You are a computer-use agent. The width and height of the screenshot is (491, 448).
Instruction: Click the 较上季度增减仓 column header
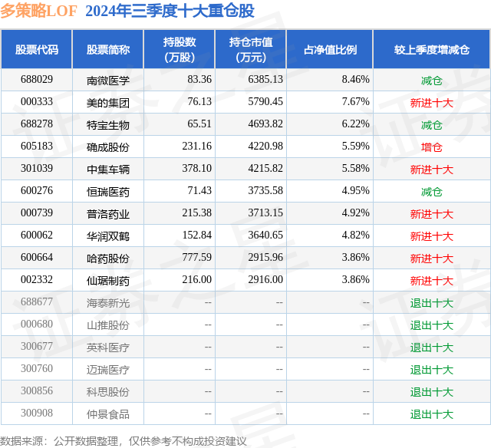(x=432, y=49)
